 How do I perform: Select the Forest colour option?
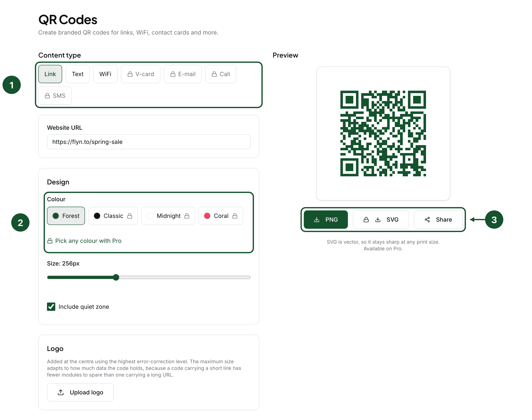point(66,216)
